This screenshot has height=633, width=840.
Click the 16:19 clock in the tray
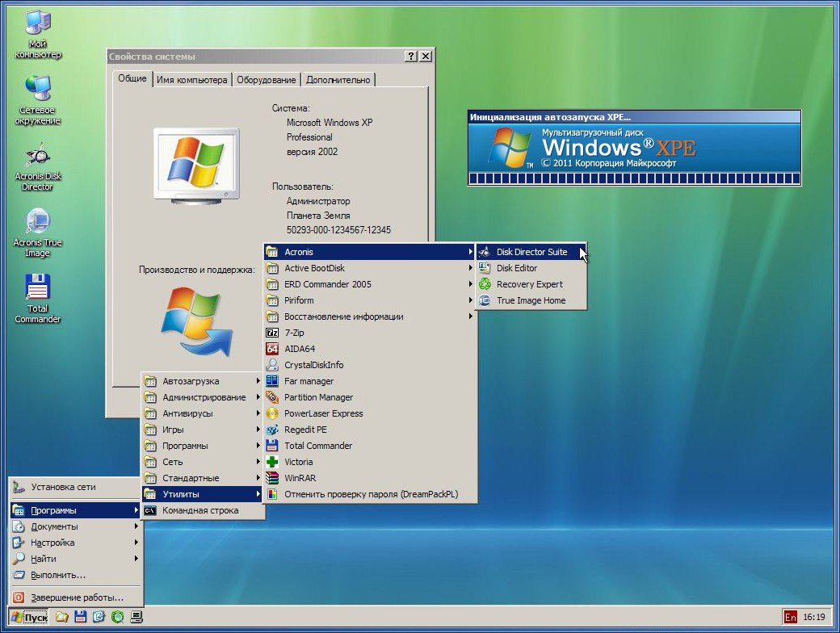coord(814,617)
